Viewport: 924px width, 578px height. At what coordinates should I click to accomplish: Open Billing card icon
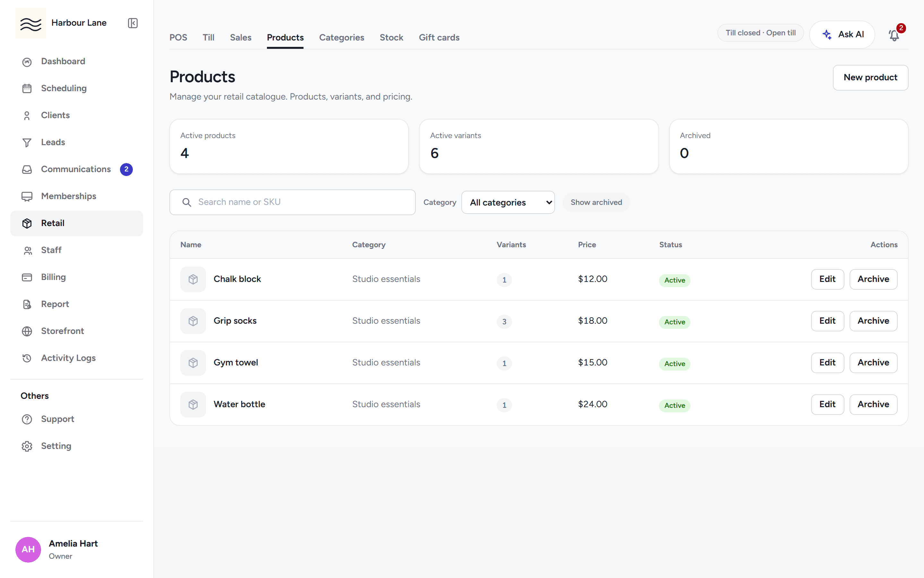click(x=27, y=277)
